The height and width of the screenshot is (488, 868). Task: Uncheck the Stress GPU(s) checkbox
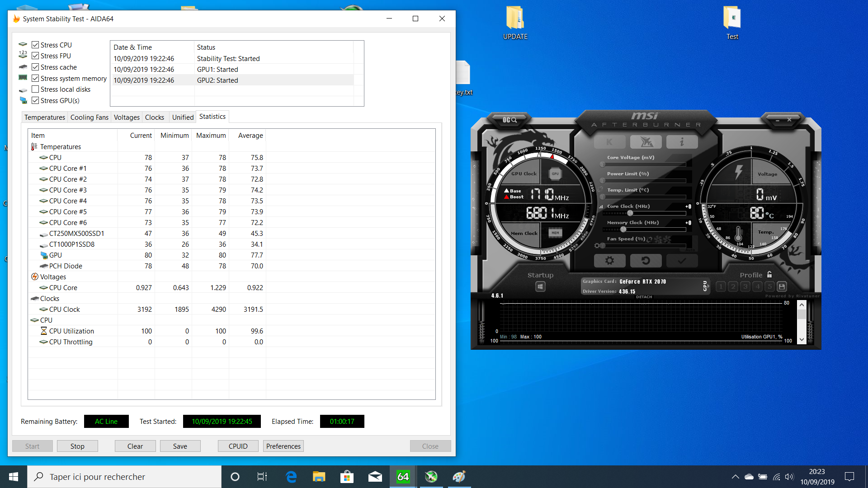[x=35, y=100]
